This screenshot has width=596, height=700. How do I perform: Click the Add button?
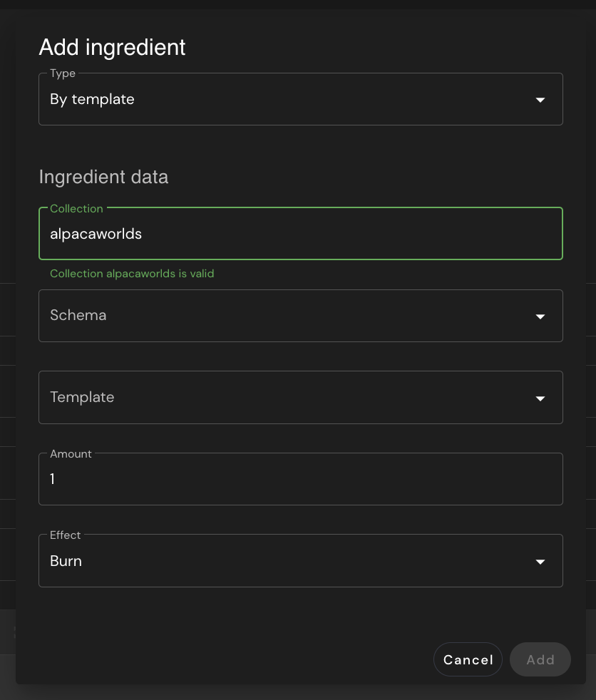pyautogui.click(x=540, y=659)
